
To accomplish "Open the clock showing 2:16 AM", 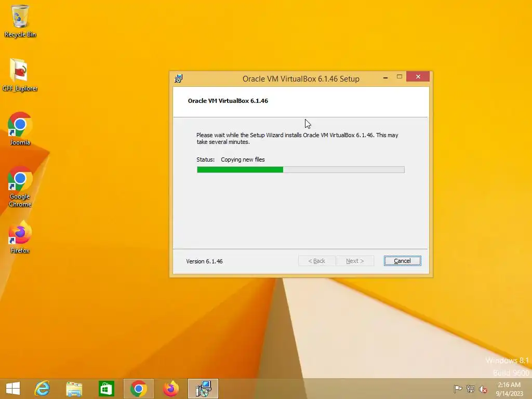I will 509,389.
